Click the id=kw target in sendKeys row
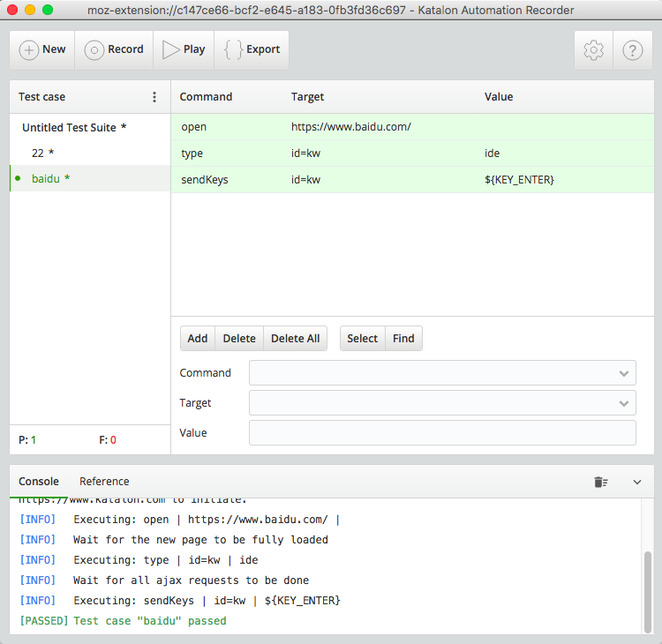Image resolution: width=662 pixels, height=644 pixels. click(x=305, y=180)
